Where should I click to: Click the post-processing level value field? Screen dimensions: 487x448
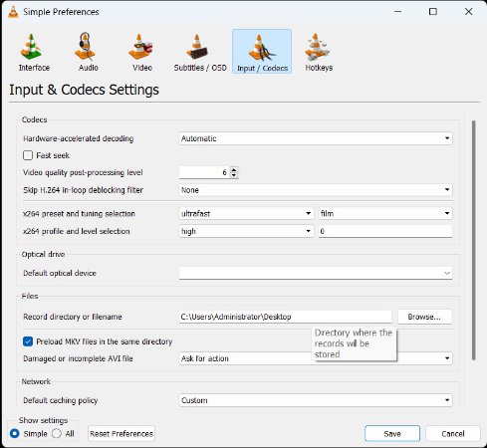204,172
